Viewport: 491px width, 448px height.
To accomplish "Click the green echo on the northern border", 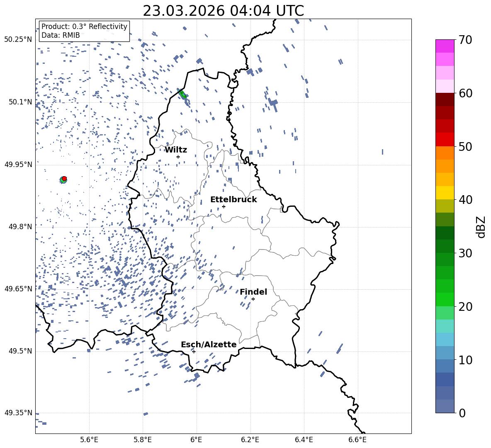I will click(x=182, y=94).
